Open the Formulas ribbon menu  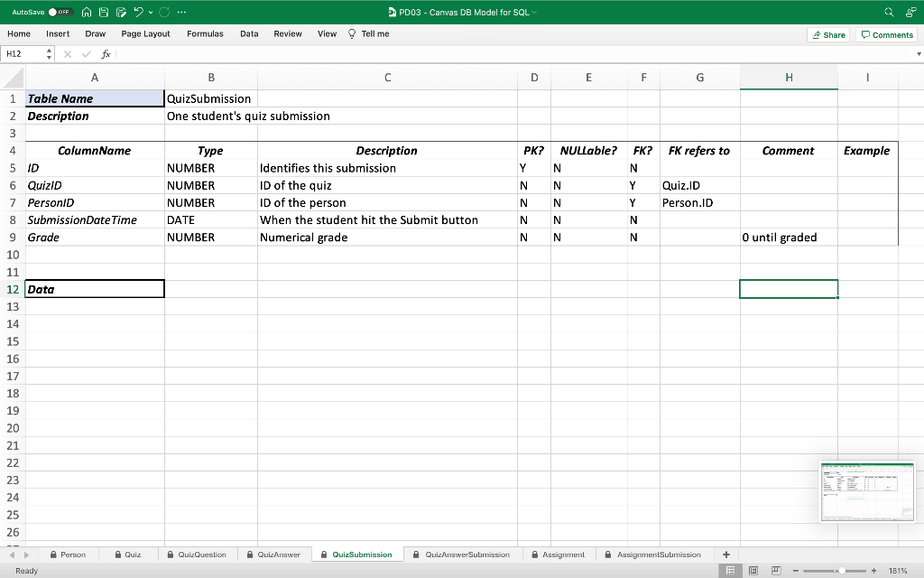tap(205, 33)
